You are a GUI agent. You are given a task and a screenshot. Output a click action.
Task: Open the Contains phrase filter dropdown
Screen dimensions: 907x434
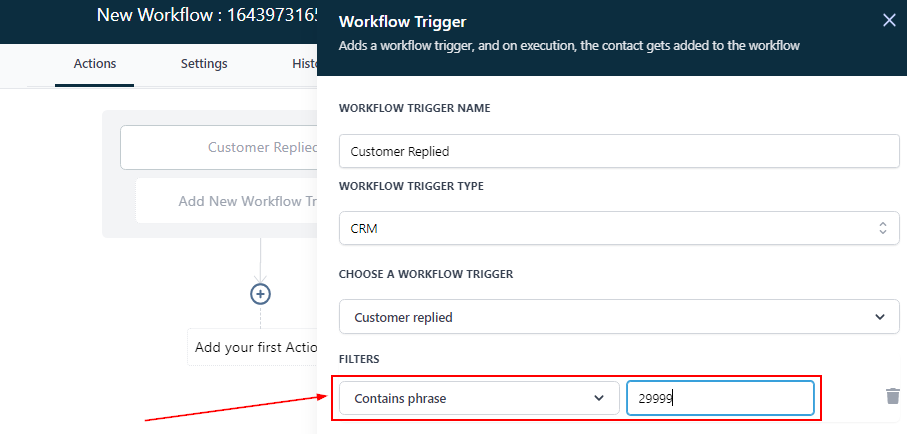point(477,398)
